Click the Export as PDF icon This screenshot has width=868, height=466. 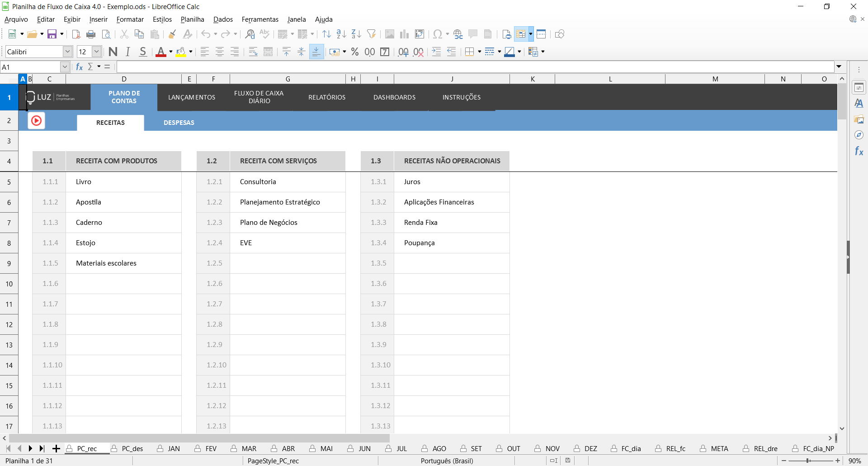pyautogui.click(x=76, y=34)
